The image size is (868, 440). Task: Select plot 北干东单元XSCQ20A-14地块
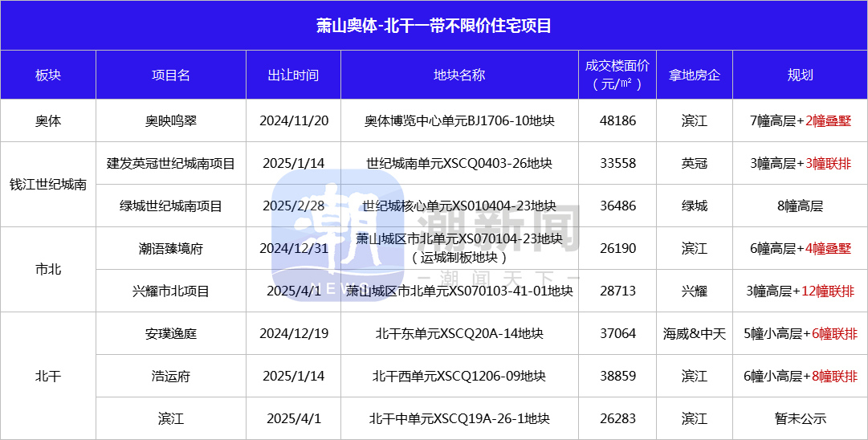[459, 334]
